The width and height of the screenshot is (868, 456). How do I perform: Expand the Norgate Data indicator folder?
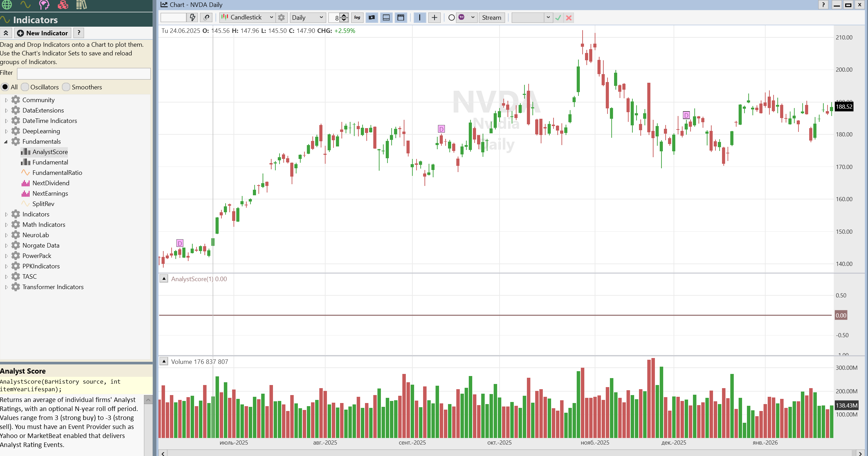6,245
